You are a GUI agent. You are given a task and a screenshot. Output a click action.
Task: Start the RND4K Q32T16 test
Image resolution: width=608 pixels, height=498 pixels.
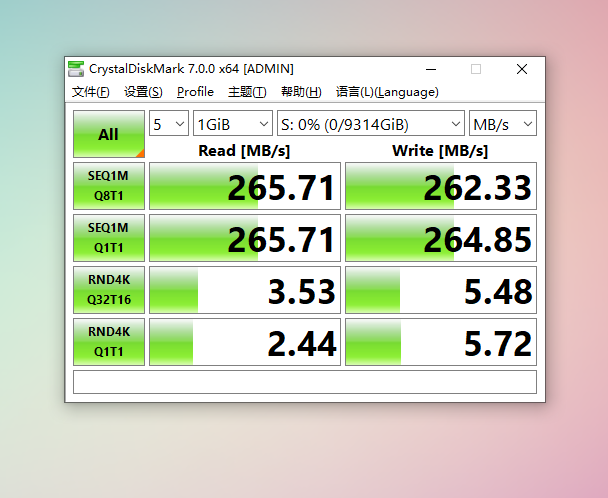[x=109, y=290]
